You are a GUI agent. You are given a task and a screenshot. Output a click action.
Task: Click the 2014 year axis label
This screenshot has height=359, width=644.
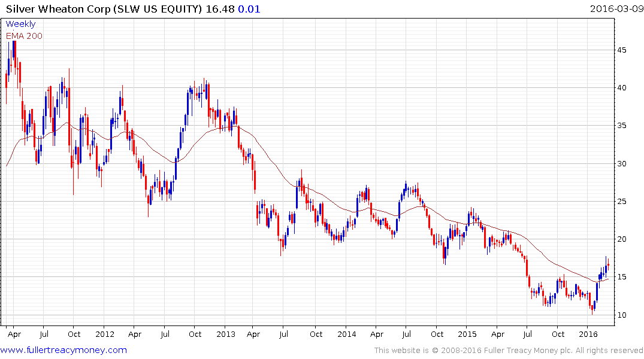pos(347,334)
